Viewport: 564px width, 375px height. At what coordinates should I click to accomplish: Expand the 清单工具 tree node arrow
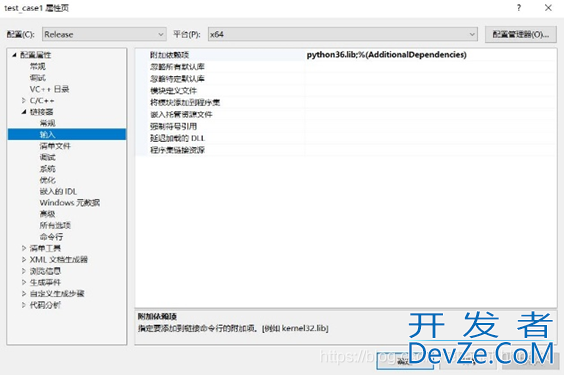pos(24,248)
